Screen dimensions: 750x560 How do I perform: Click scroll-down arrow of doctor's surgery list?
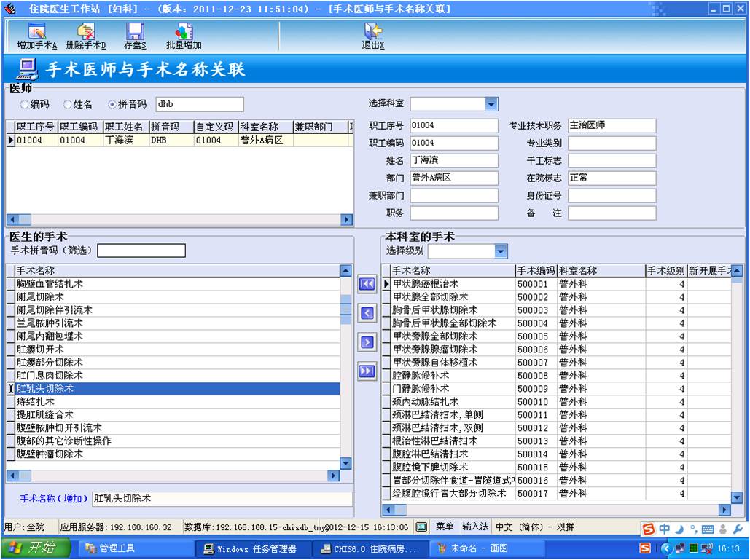[x=345, y=463]
